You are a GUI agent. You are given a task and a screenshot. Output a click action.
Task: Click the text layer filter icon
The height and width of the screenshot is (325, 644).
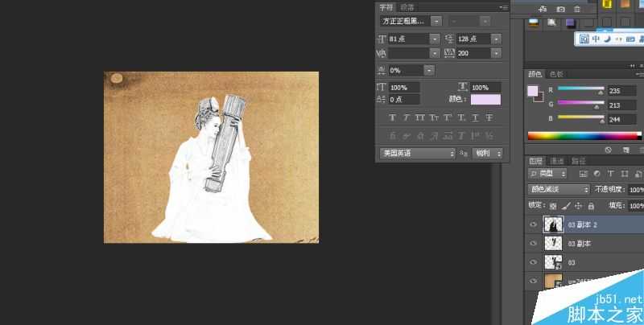[x=610, y=173]
